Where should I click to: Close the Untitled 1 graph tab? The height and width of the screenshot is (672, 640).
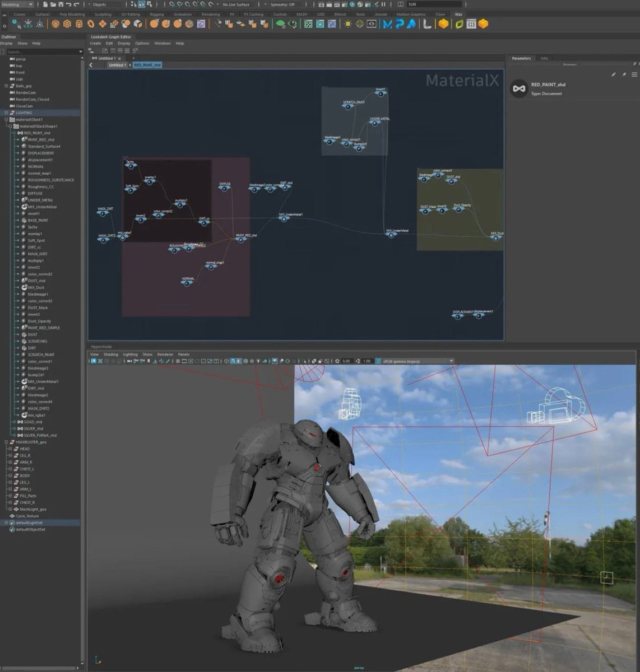point(119,58)
